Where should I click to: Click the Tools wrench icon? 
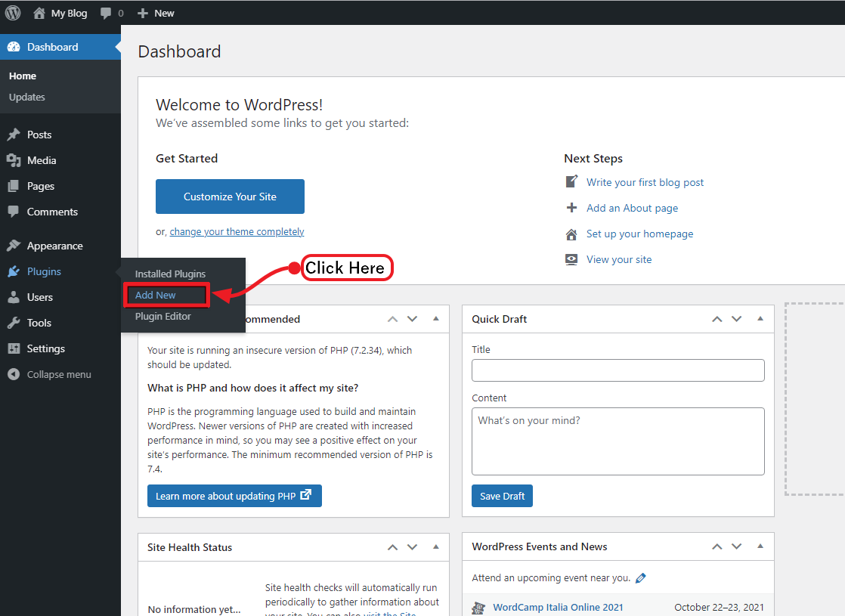click(14, 323)
